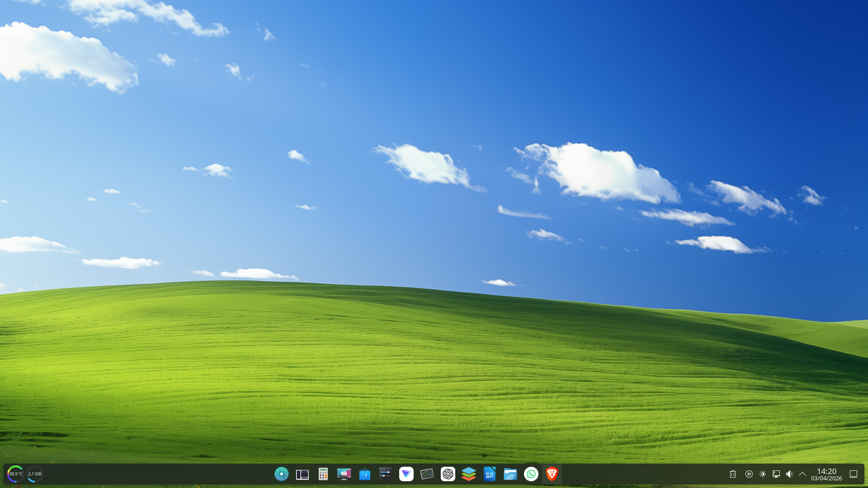Open the volume control in tray
The image size is (868, 488).
coord(789,474)
